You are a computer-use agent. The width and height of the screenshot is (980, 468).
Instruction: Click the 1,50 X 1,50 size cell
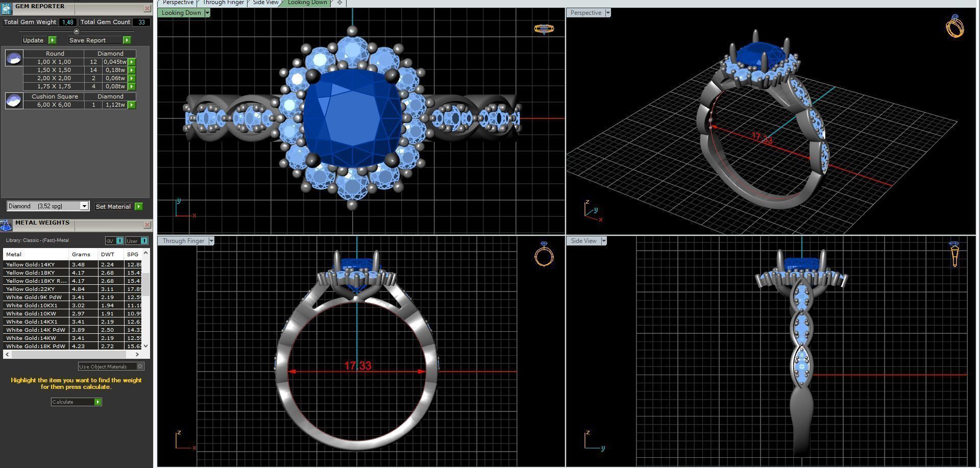point(54,70)
